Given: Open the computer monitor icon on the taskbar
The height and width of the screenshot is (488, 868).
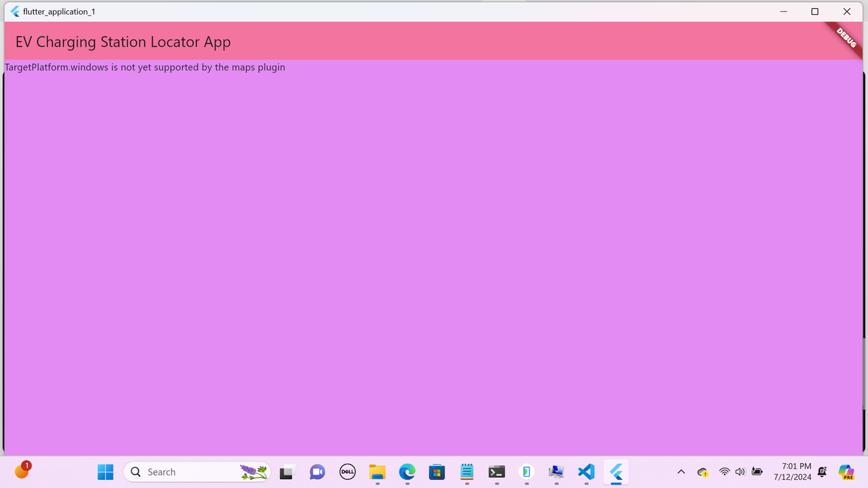Looking at the screenshot, I should (x=557, y=472).
